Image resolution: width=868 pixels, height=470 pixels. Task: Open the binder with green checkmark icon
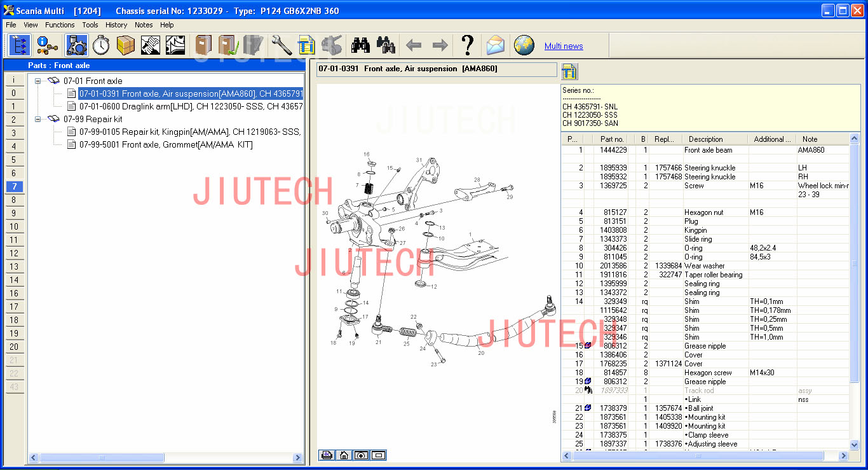point(228,45)
